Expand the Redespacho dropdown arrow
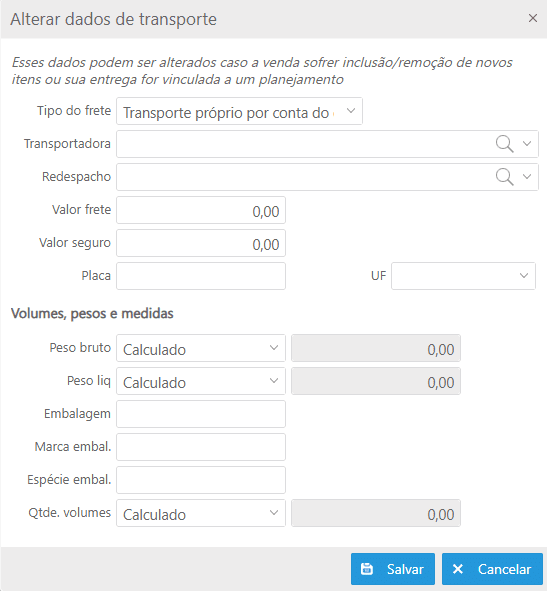The height and width of the screenshot is (591, 547). tap(527, 176)
